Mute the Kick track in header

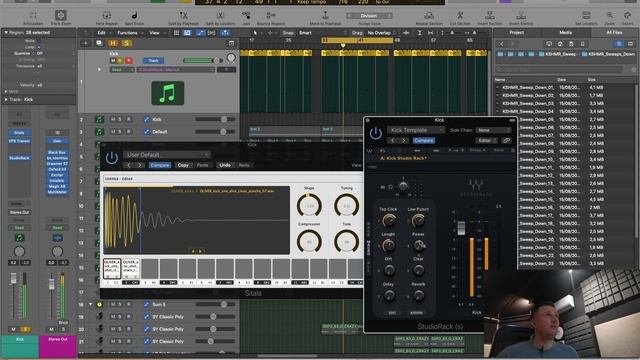[x=113, y=60]
